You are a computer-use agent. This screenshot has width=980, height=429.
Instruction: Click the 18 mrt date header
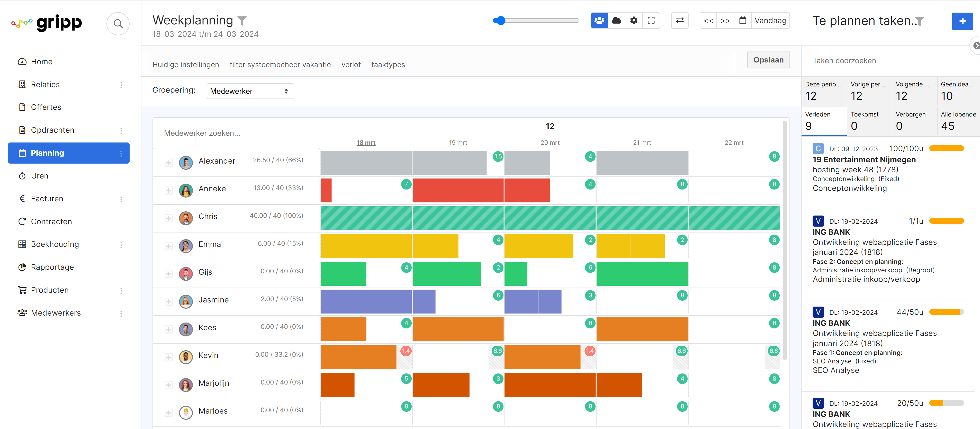(x=366, y=143)
